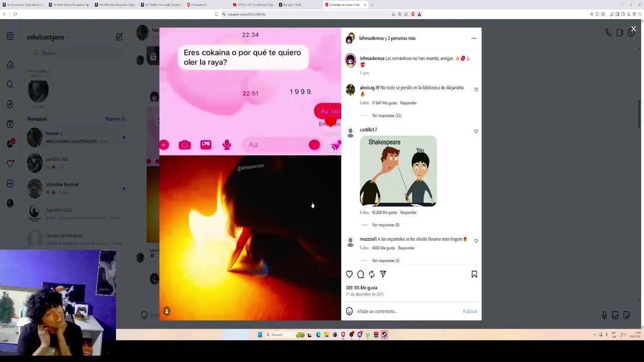644x362 pixels.
Task: Open the pand0ra hds conversation
Action: [x=75, y=162]
